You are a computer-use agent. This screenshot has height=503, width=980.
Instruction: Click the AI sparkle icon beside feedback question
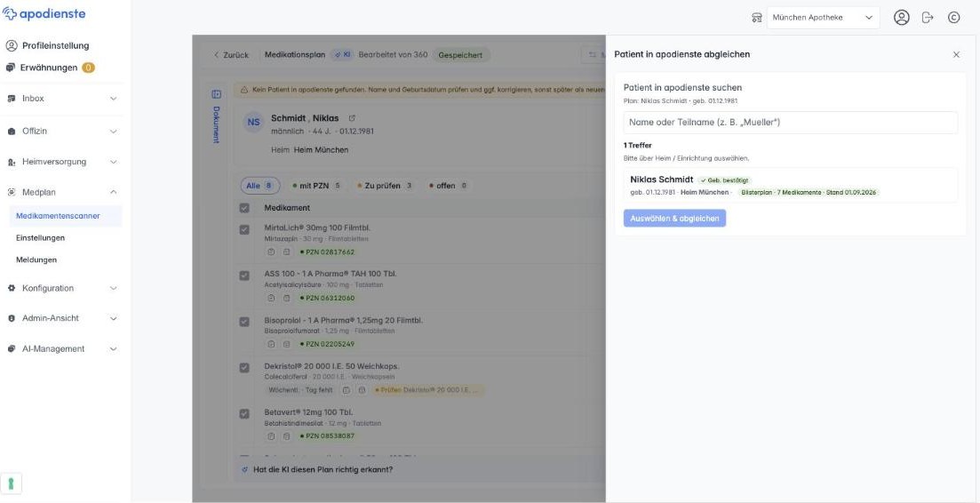[x=244, y=469]
